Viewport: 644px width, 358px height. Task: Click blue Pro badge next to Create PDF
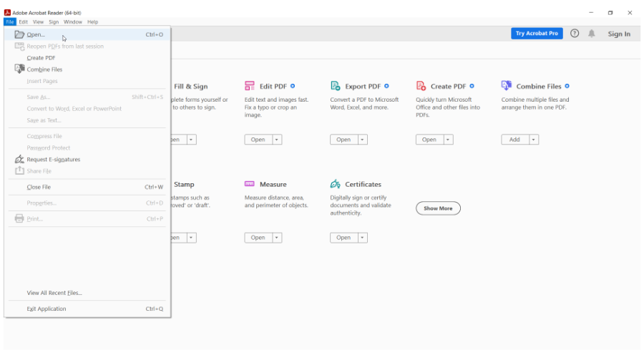pos(472,86)
